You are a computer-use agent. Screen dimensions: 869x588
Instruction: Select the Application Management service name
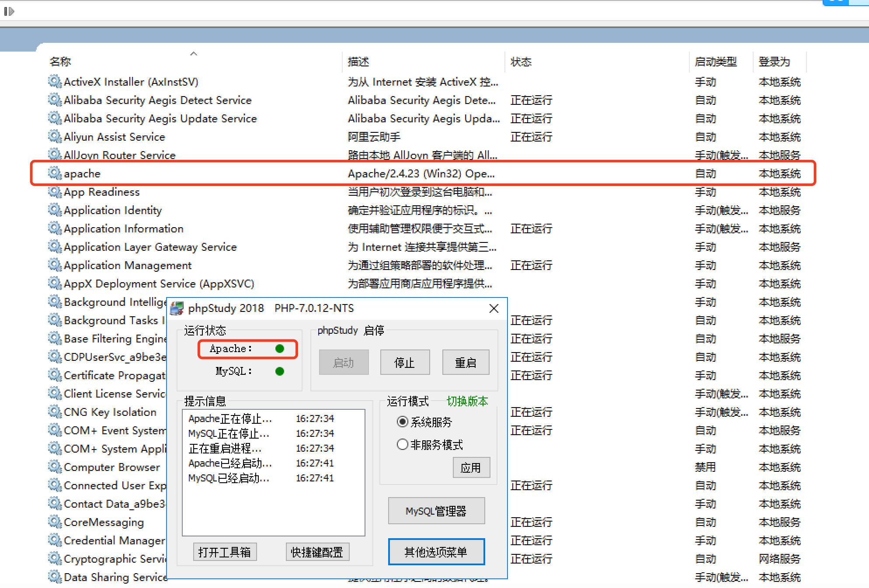pyautogui.click(x=128, y=265)
